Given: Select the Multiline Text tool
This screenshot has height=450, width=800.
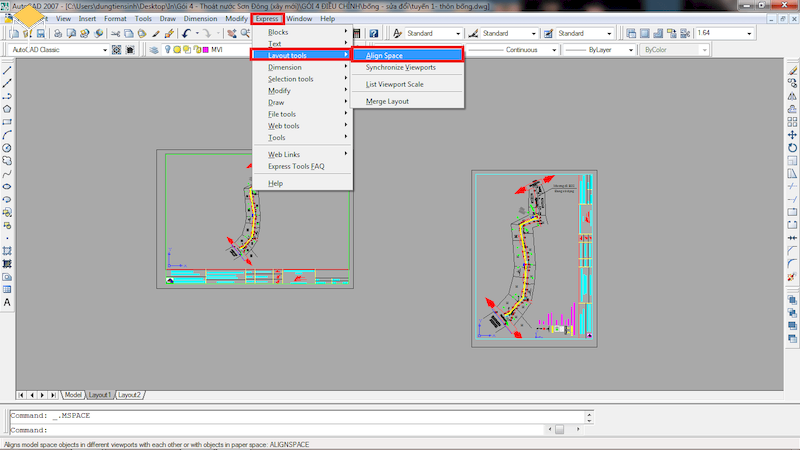Looking at the screenshot, I should pos(7,303).
